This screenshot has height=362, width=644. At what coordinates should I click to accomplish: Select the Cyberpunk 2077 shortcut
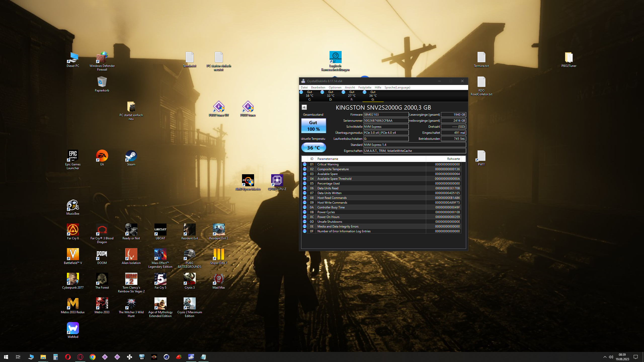pyautogui.click(x=73, y=279)
